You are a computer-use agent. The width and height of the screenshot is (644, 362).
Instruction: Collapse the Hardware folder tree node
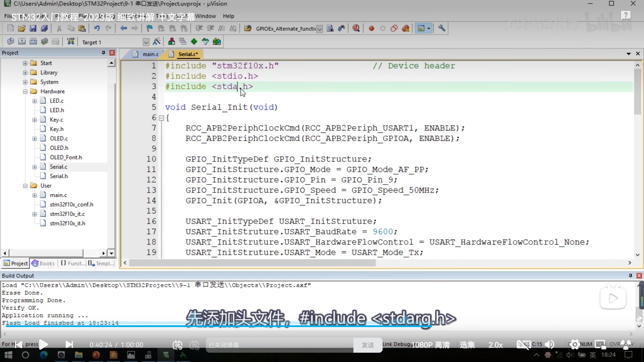pos(25,92)
